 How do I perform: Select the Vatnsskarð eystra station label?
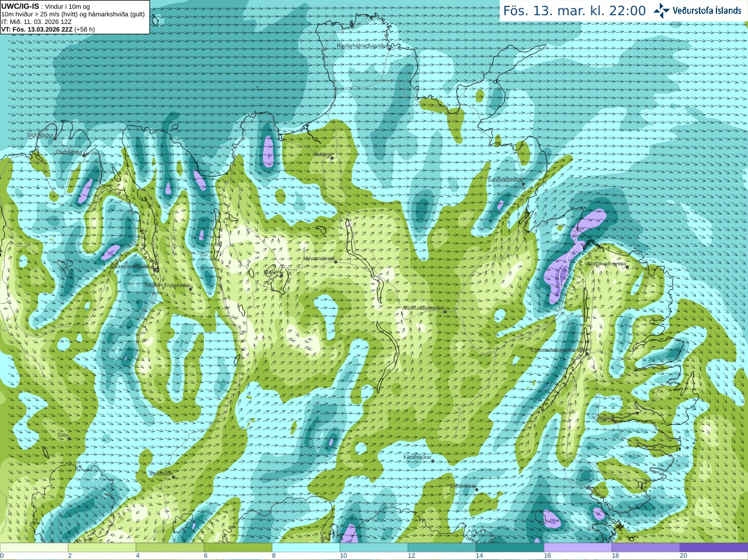tap(605, 264)
